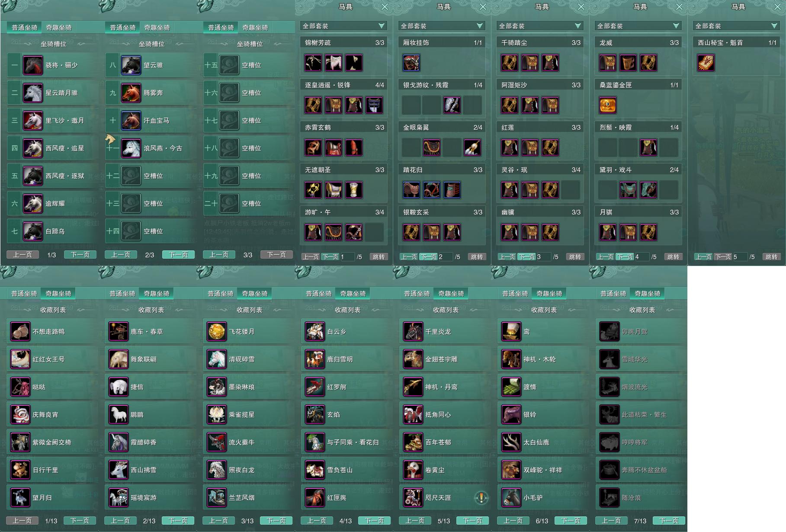Click the 西山秘宝·魁首 item icon
The image size is (786, 532).
tap(706, 63)
